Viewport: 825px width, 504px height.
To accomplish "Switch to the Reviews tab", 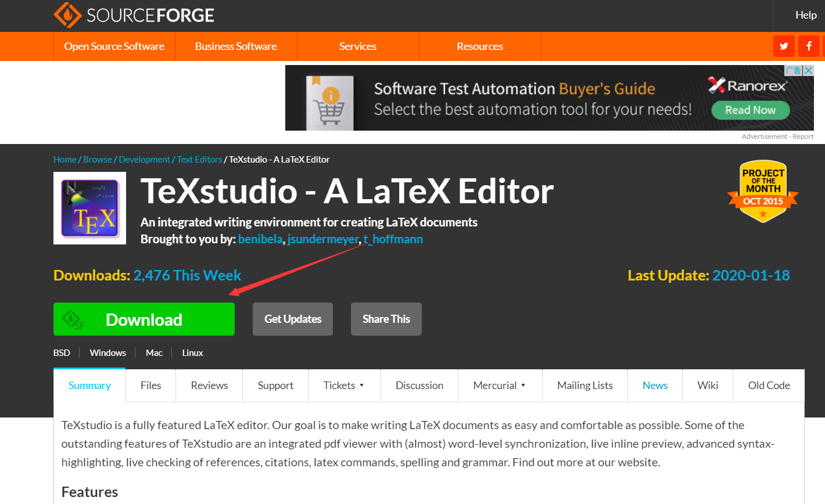I will tap(209, 385).
